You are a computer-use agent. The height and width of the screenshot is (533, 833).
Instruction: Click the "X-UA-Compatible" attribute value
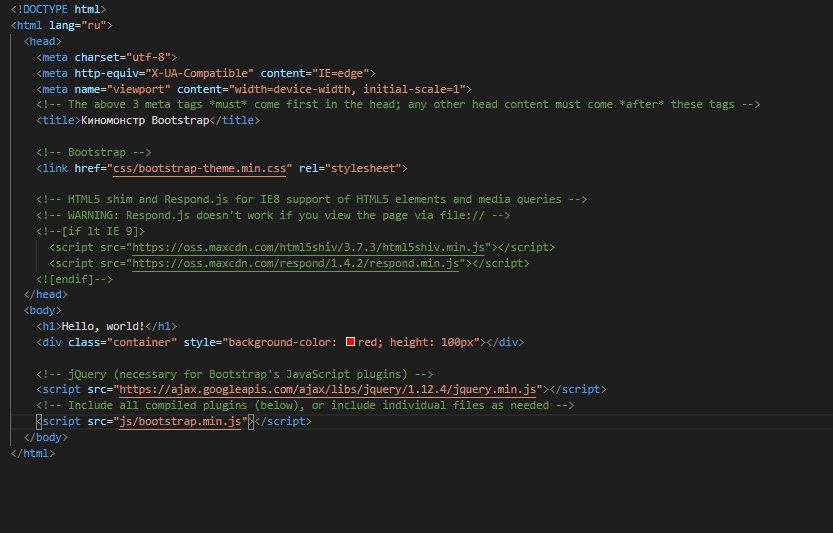click(199, 73)
